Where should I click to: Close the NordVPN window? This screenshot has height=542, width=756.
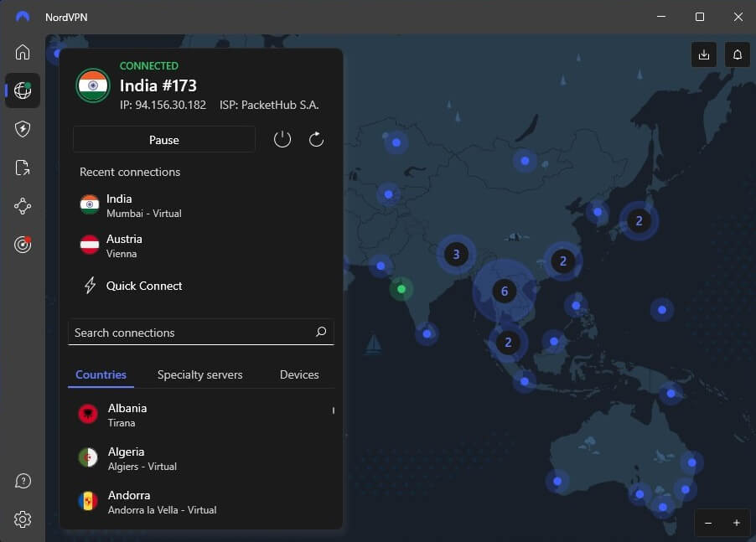[x=738, y=17]
